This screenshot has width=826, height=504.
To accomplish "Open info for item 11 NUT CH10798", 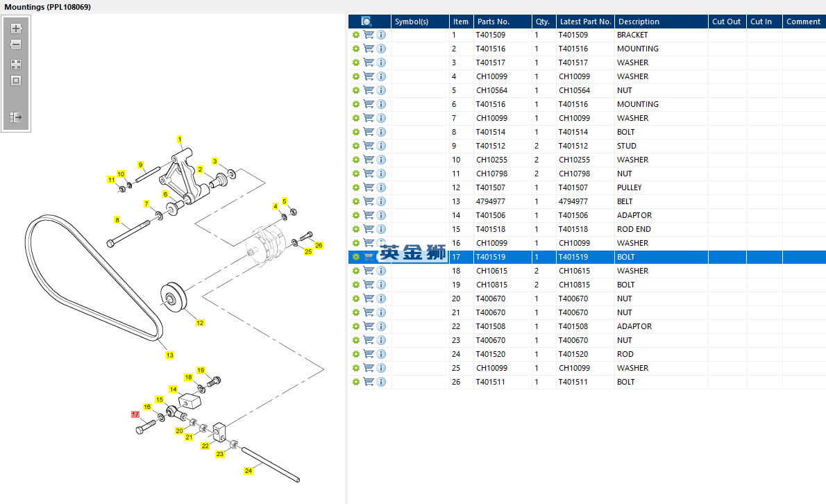I will tap(381, 174).
